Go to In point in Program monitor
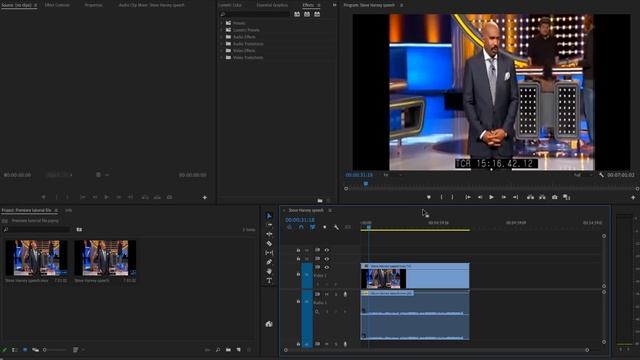This screenshot has width=640, height=360. 468,197
